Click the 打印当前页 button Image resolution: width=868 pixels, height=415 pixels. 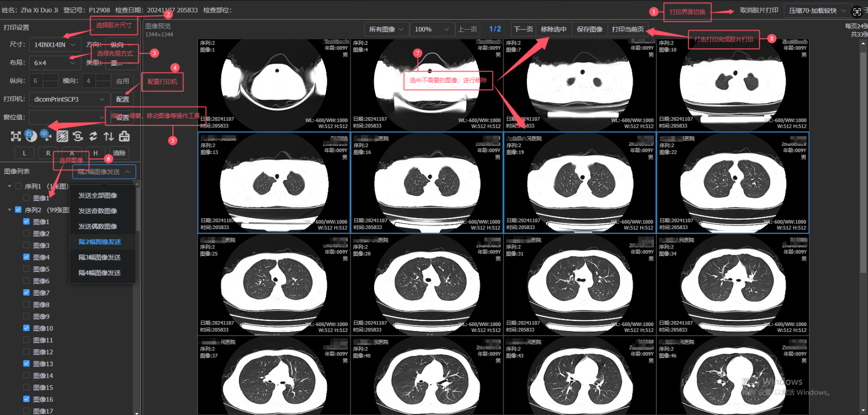pos(628,29)
